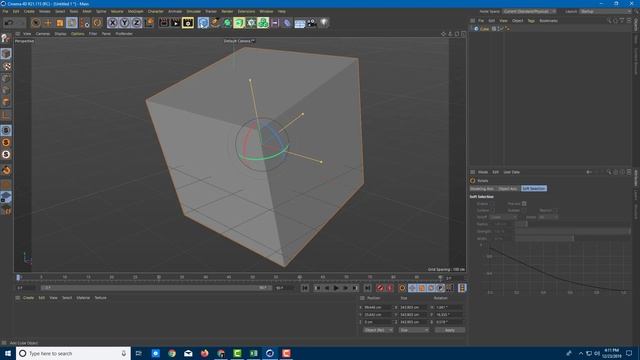Open the Render menu
This screenshot has height=360, width=640.
point(227,11)
